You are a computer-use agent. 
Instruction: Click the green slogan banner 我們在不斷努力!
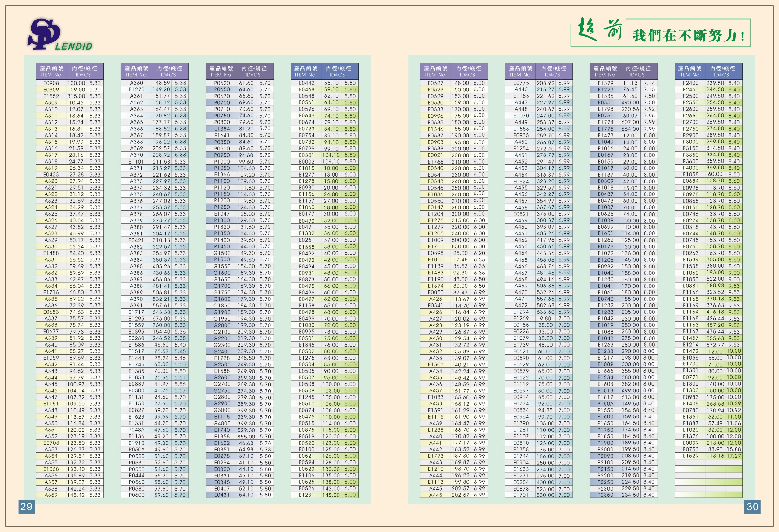pyautogui.click(x=660, y=33)
